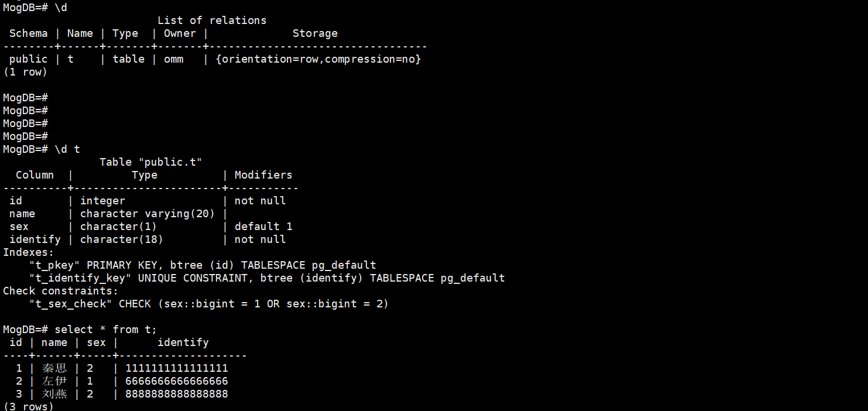
Task: Click the "t_identify_key" index name
Action: (80, 278)
